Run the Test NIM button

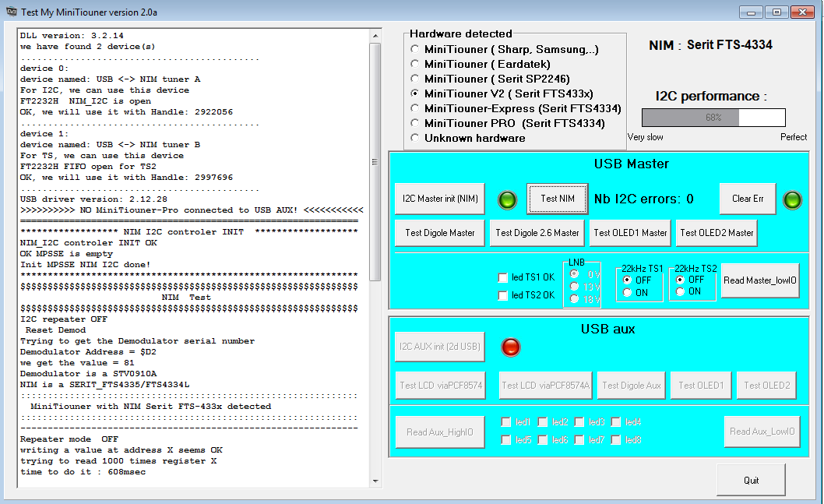point(558,199)
